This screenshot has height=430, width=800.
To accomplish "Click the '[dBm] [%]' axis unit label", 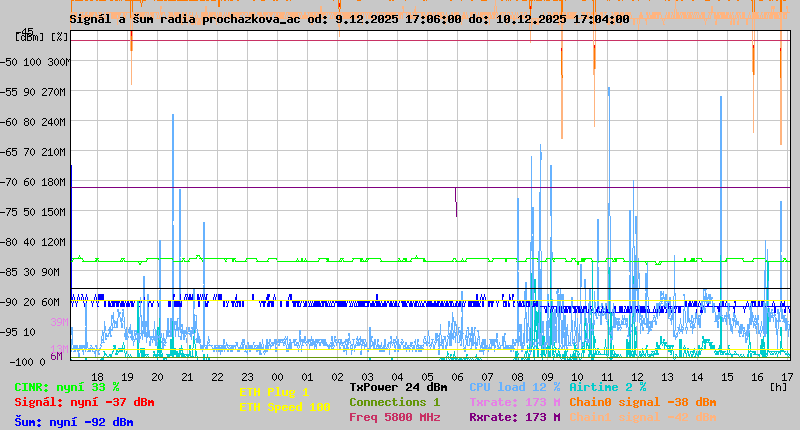I will [x=41, y=37].
